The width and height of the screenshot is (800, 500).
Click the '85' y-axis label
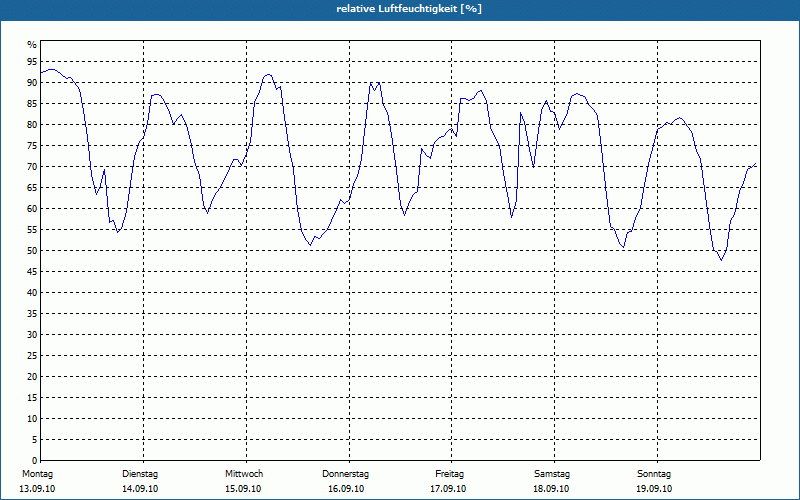[32, 104]
